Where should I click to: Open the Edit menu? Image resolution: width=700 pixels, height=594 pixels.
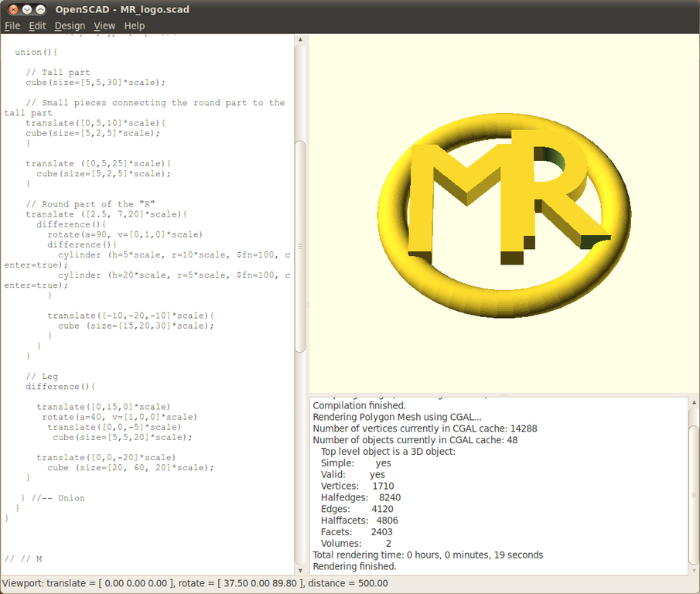37,26
